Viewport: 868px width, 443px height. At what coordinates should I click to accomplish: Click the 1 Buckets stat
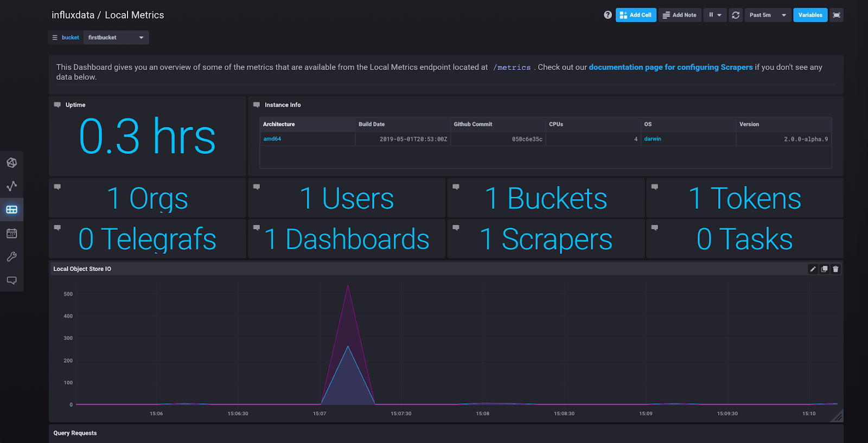click(546, 198)
